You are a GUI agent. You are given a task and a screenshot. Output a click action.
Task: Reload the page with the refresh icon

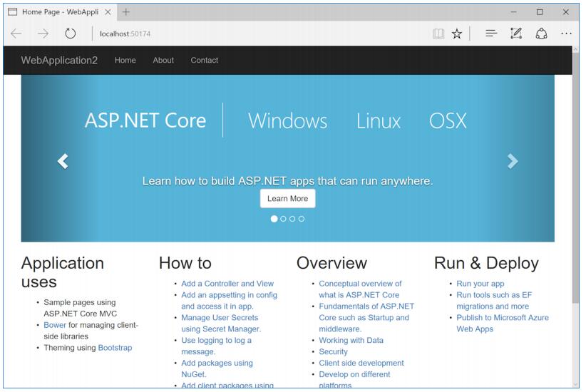coord(71,33)
